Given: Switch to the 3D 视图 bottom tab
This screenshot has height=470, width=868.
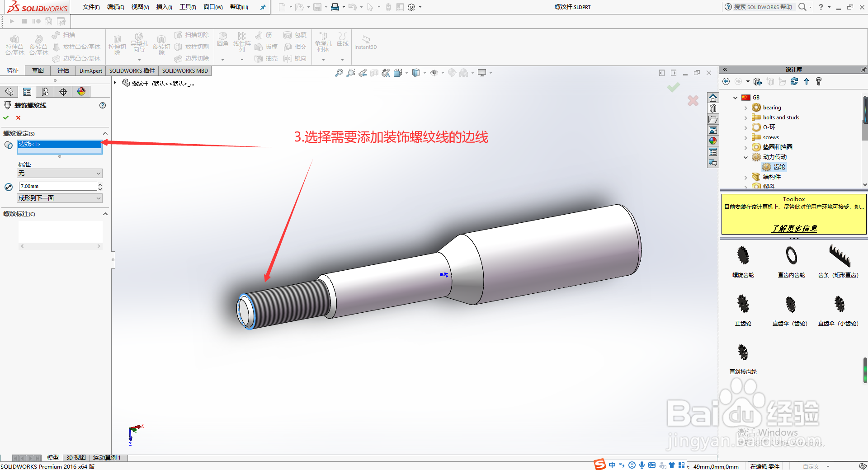Looking at the screenshot, I should coord(76,458).
